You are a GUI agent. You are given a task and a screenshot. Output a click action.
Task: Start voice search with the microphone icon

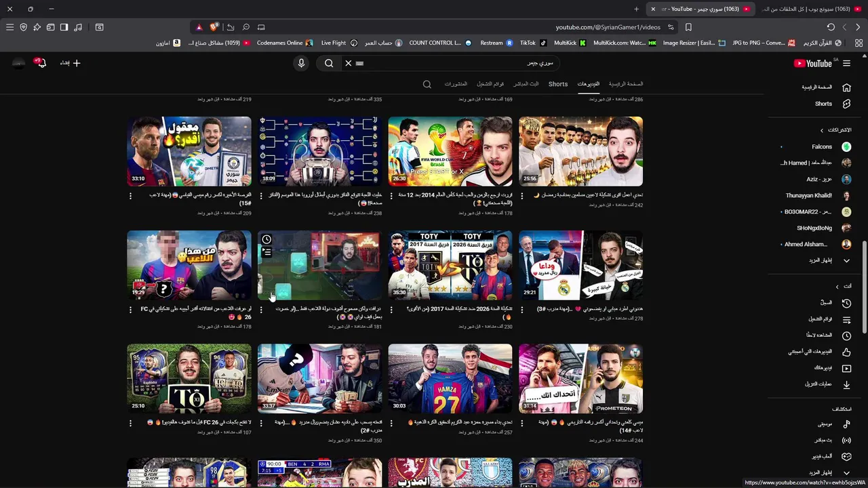pos(302,63)
